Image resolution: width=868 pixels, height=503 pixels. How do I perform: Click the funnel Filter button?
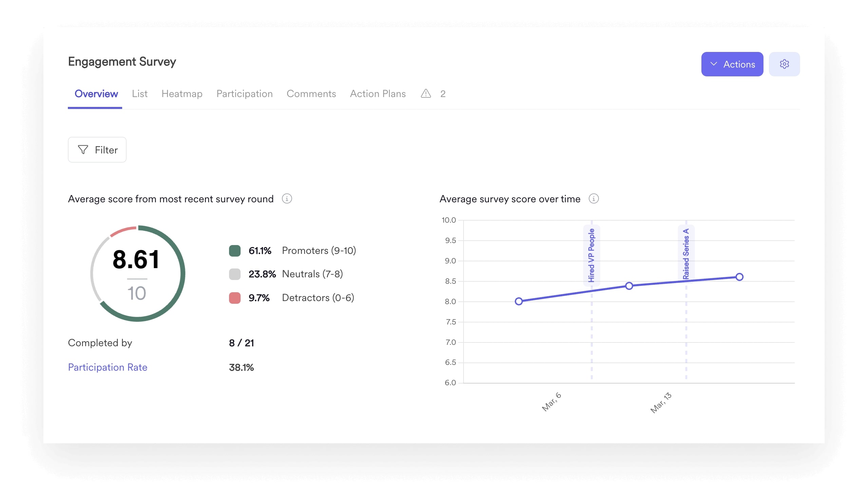pyautogui.click(x=97, y=150)
